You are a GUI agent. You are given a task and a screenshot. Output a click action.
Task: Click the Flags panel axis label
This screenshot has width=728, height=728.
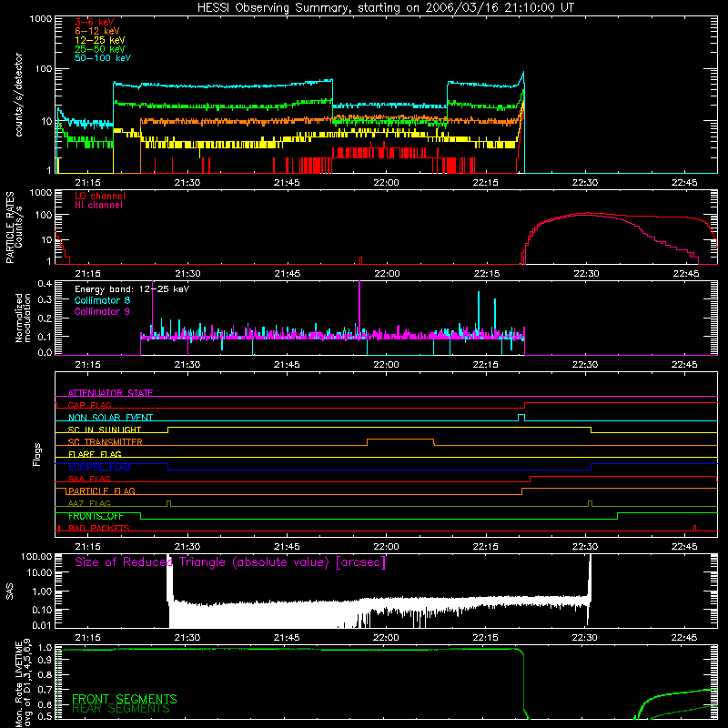pyautogui.click(x=37, y=454)
